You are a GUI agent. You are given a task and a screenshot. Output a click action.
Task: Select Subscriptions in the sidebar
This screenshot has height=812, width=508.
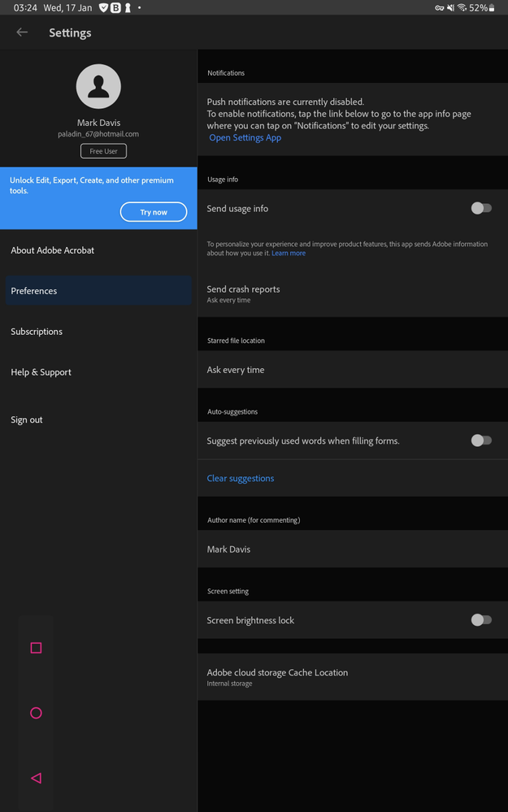click(37, 332)
